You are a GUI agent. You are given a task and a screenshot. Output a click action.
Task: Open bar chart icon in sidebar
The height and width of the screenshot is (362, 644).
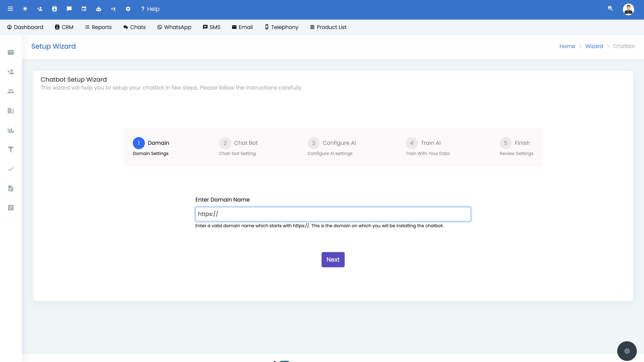point(11,130)
